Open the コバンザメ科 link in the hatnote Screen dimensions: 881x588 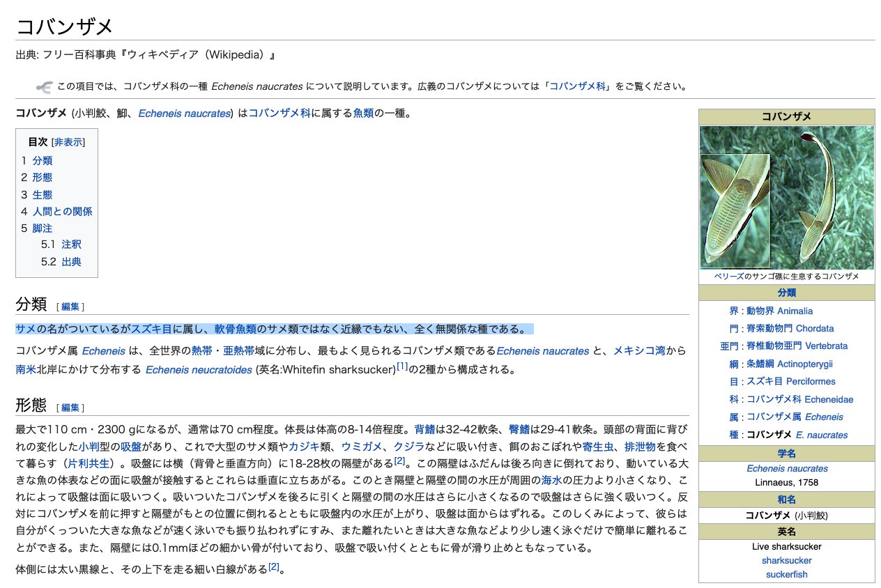point(578,87)
